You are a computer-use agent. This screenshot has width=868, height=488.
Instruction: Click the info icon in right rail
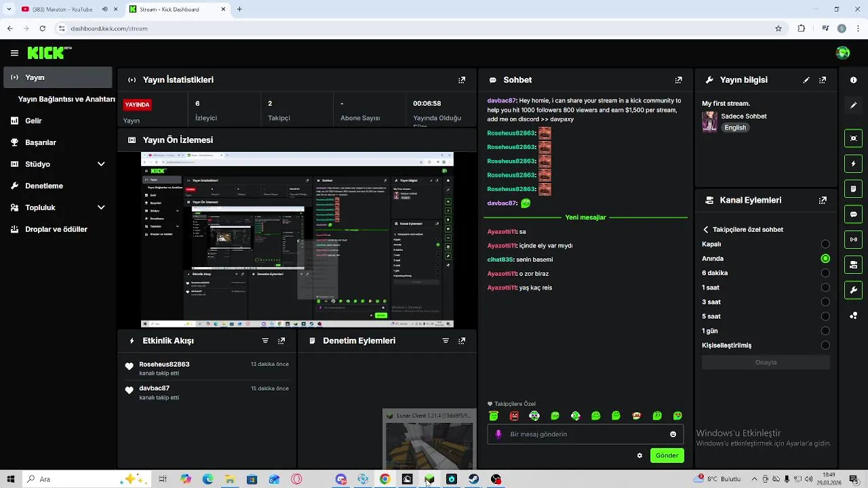(853, 80)
